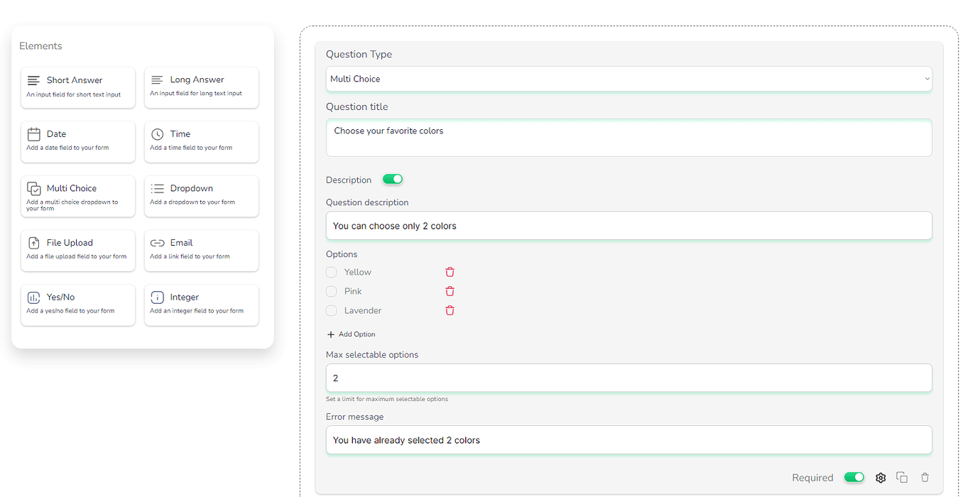This screenshot has width=980, height=497.
Task: Click the settings gear icon
Action: (881, 478)
